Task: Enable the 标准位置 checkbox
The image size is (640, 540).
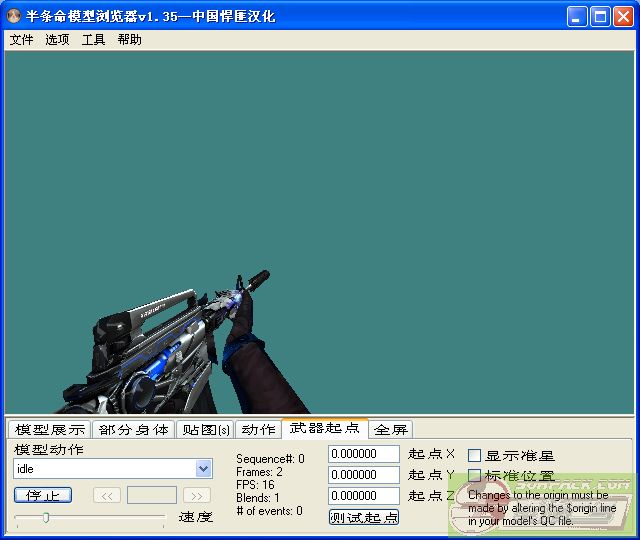Action: 474,475
